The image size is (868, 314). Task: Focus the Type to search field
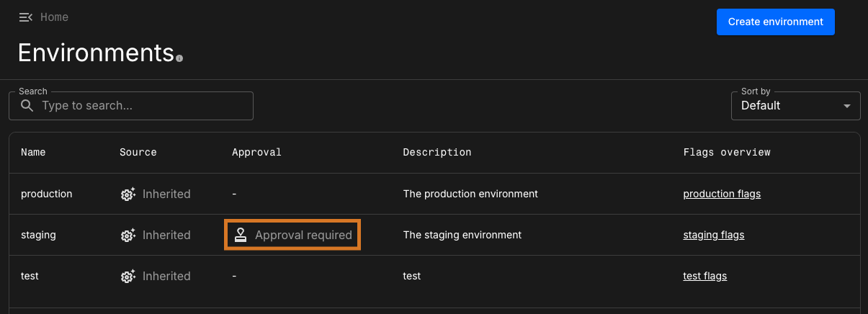click(x=131, y=106)
